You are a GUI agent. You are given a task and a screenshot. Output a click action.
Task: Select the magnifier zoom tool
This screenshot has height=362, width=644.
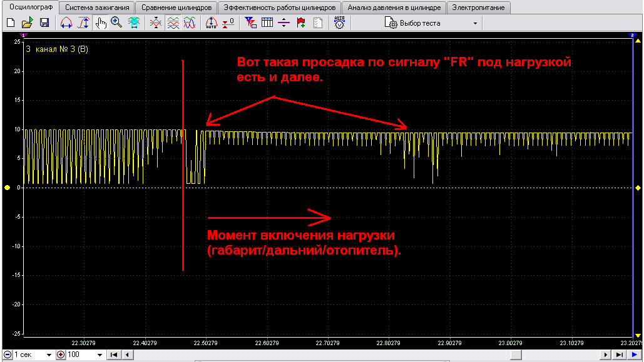116,23
